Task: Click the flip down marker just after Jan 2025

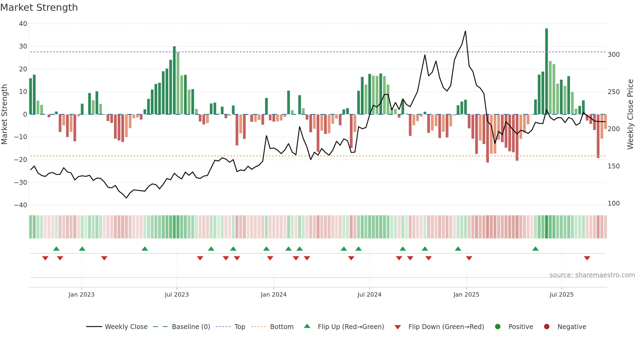Action: (469, 258)
